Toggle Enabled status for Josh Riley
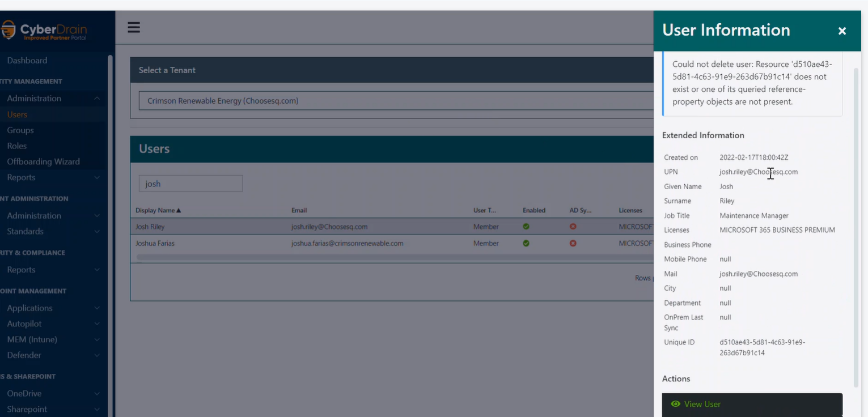 pos(526,226)
